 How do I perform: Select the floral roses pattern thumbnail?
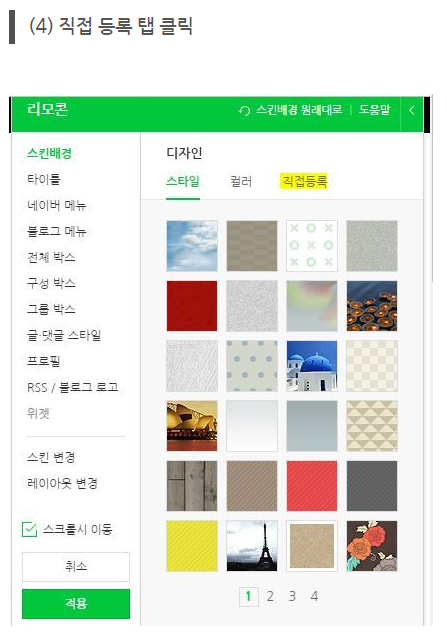[x=372, y=546]
